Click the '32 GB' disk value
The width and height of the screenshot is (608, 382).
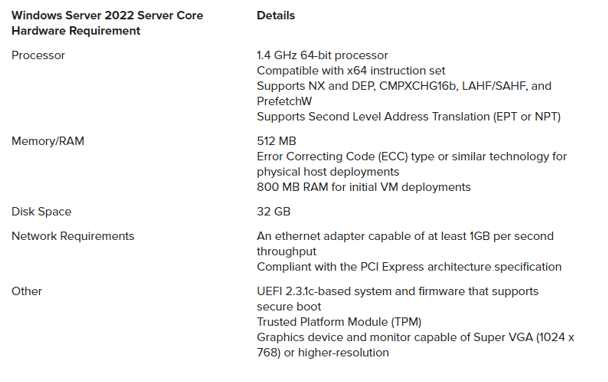click(273, 212)
